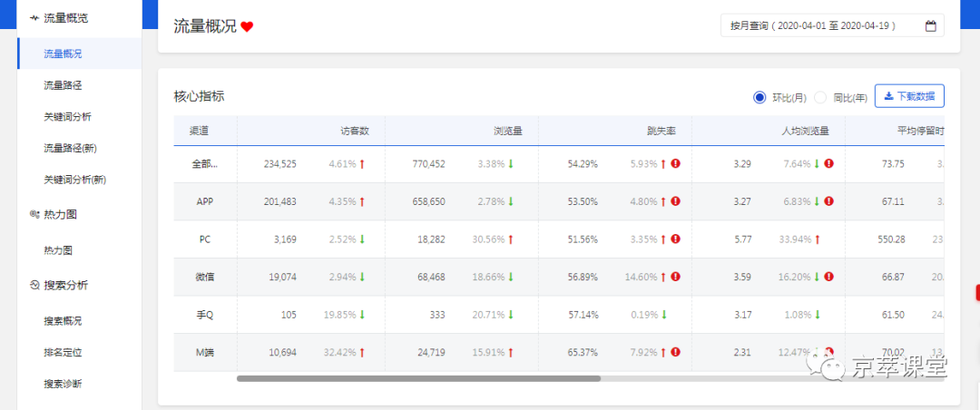This screenshot has height=410, width=980.
Task: Go to 搜索概况 in sidebar
Action: (63, 321)
